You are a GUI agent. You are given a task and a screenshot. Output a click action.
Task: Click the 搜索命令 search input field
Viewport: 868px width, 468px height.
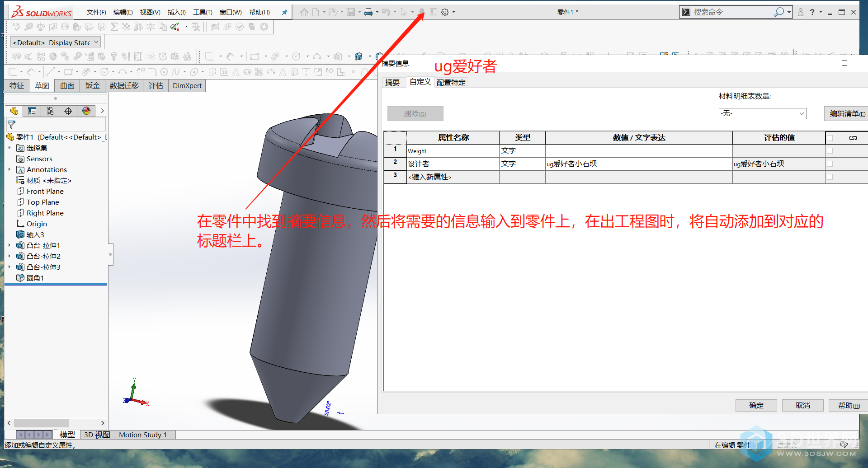(732, 12)
